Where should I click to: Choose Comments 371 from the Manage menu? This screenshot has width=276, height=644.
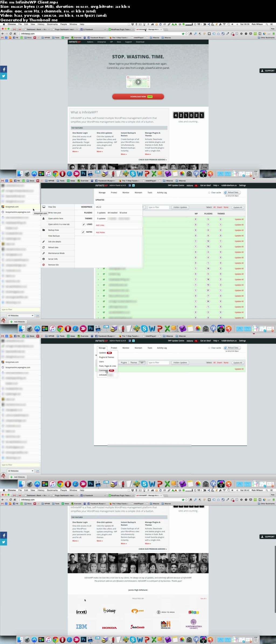(x=106, y=370)
